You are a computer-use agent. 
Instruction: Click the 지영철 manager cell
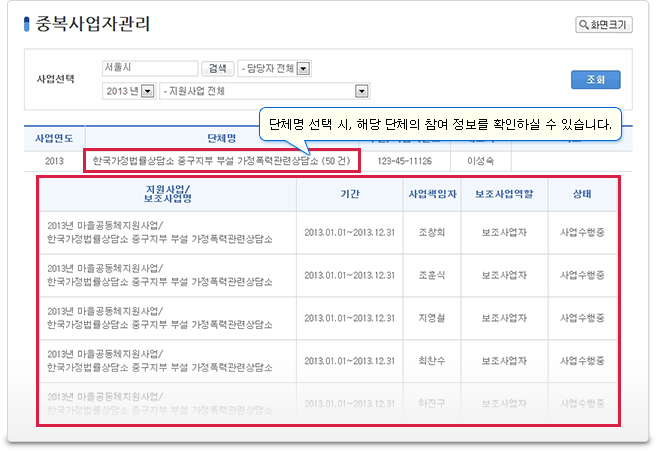[432, 318]
